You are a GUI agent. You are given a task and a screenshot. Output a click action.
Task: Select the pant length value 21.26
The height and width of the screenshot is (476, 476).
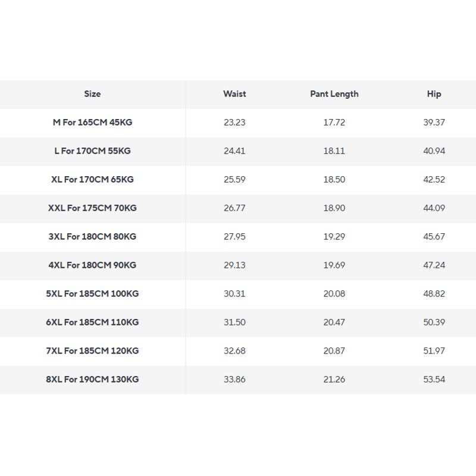tap(334, 380)
